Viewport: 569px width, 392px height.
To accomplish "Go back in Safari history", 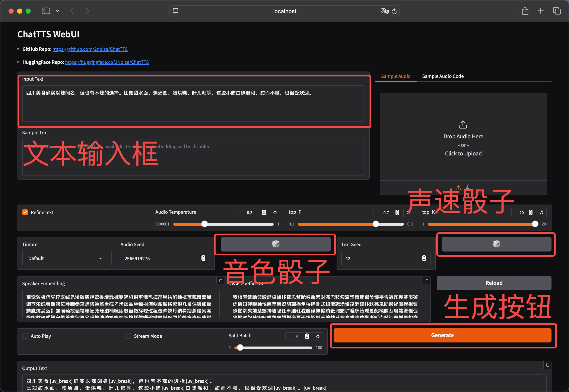I will coord(72,11).
